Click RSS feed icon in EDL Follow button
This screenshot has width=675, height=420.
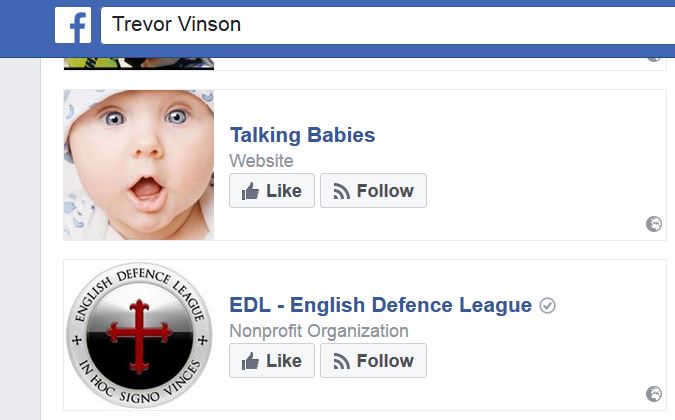341,361
